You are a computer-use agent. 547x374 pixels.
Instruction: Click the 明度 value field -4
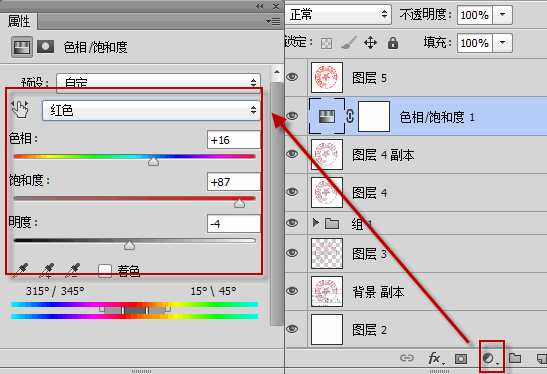coord(234,224)
